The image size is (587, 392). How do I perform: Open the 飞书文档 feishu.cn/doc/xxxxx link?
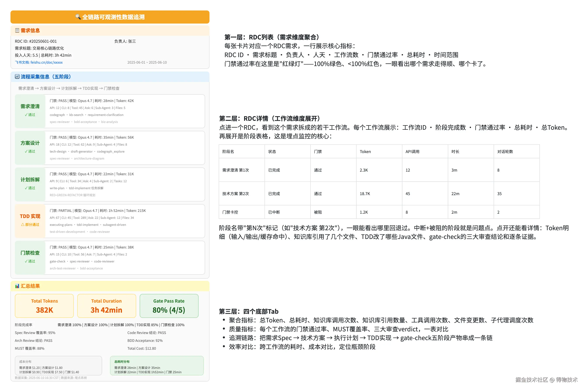click(x=39, y=62)
